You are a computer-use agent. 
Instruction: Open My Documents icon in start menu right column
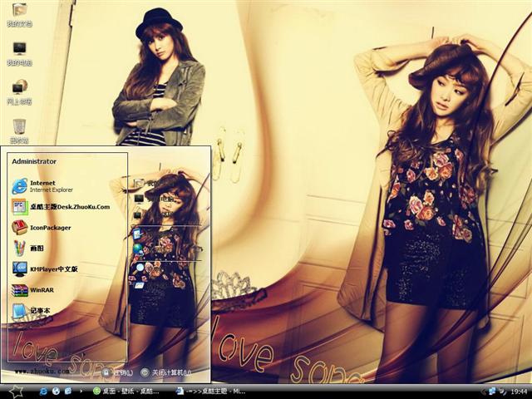click(139, 184)
